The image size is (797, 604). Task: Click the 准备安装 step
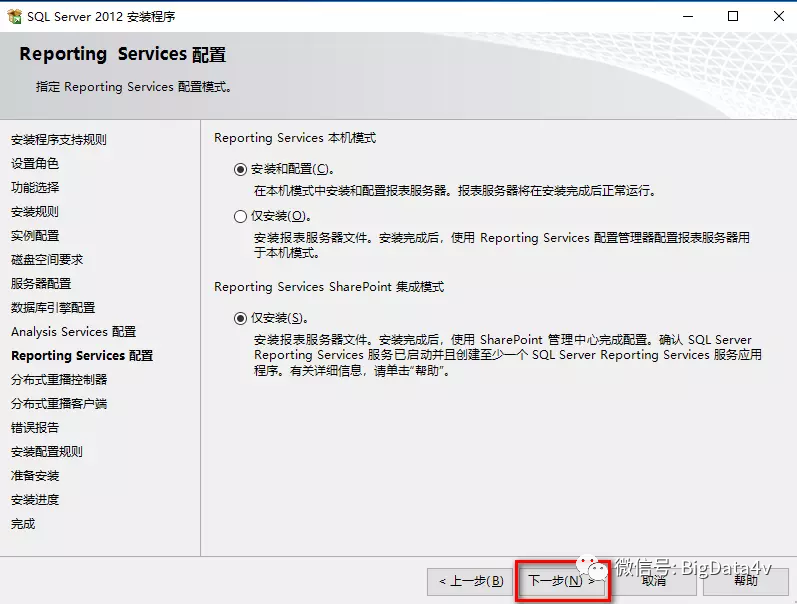tap(35, 476)
